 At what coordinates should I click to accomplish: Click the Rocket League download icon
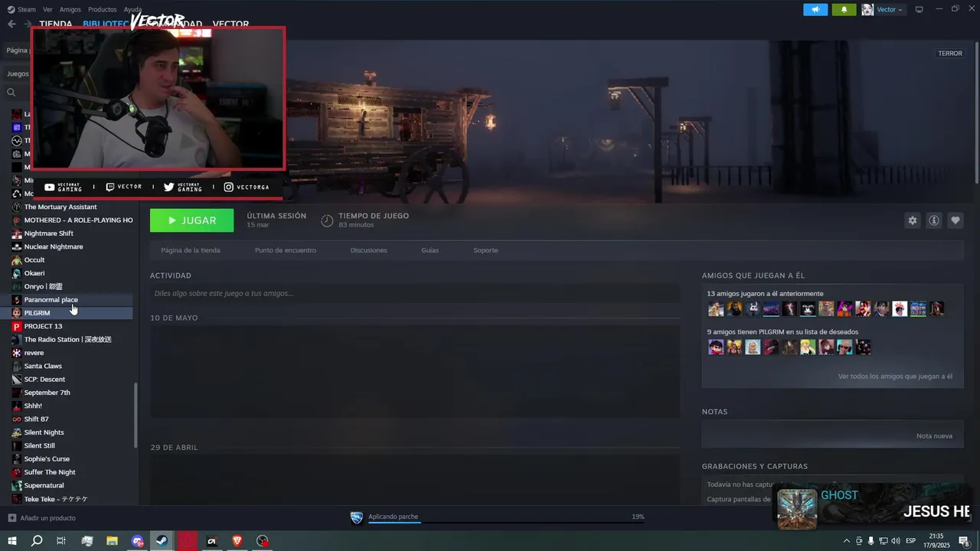[357, 518]
